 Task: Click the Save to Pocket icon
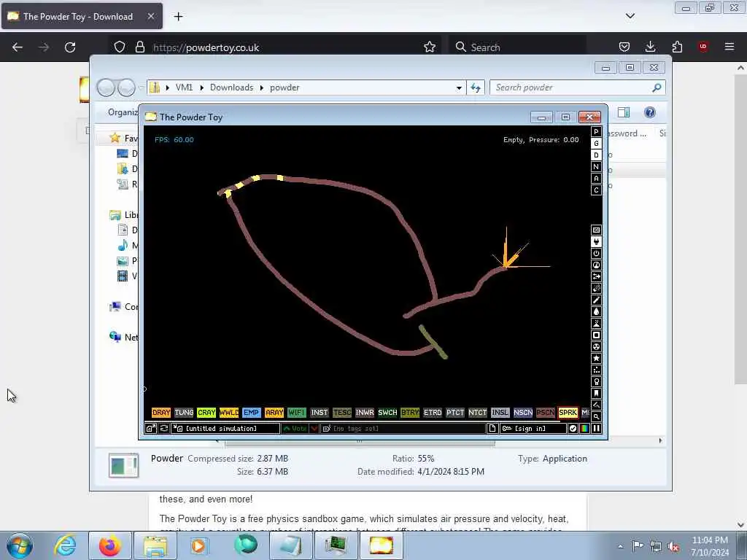(624, 47)
